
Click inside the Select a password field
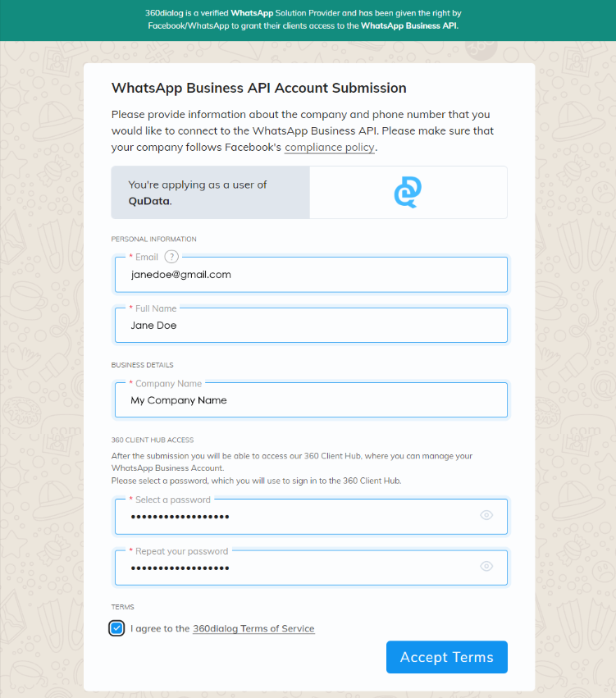point(295,517)
